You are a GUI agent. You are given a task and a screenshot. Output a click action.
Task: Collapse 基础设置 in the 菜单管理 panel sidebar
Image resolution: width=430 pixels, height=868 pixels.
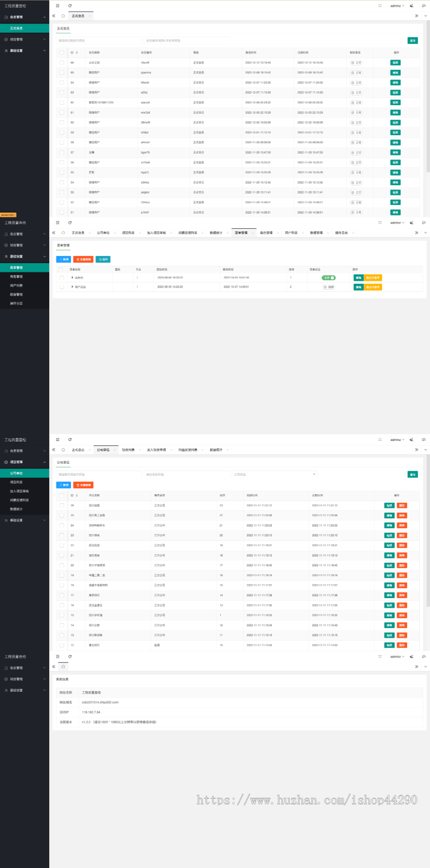click(24, 257)
